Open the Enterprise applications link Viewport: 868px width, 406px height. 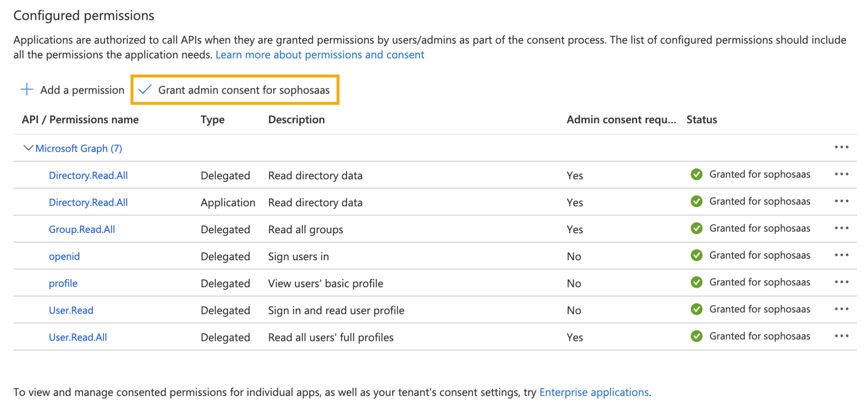point(594,392)
